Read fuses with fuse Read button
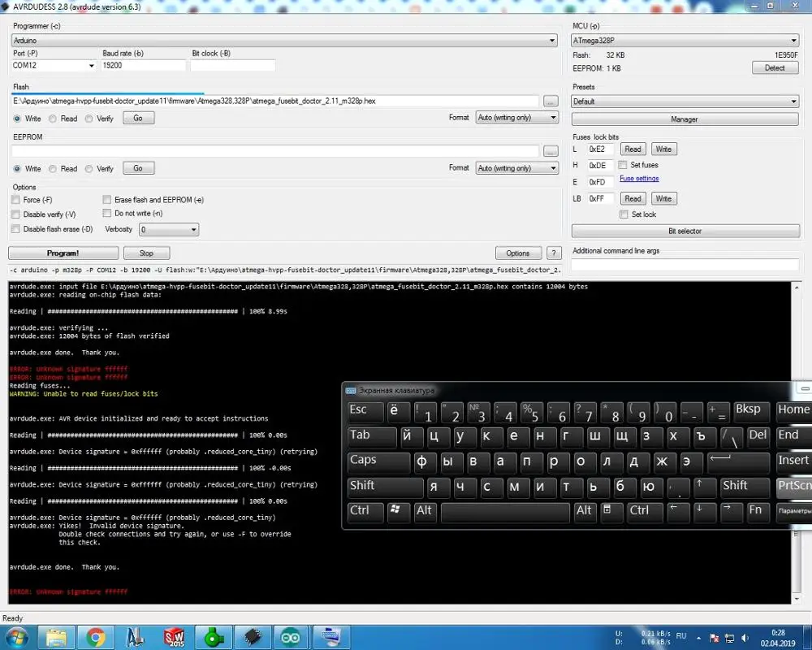 (x=633, y=149)
